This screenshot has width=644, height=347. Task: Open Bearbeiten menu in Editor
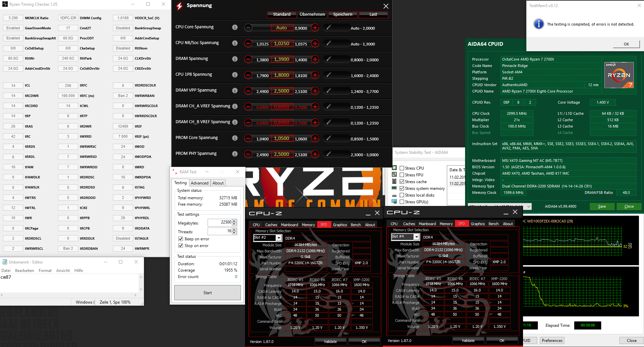point(25,271)
